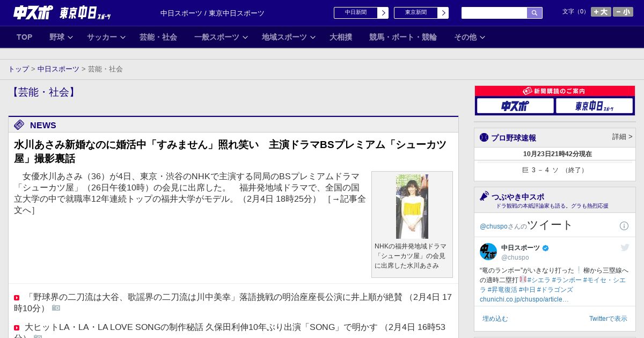This screenshot has width=644, height=338.
Task: Click the red bullet beside 野球界の二刀流
Action: tap(17, 298)
